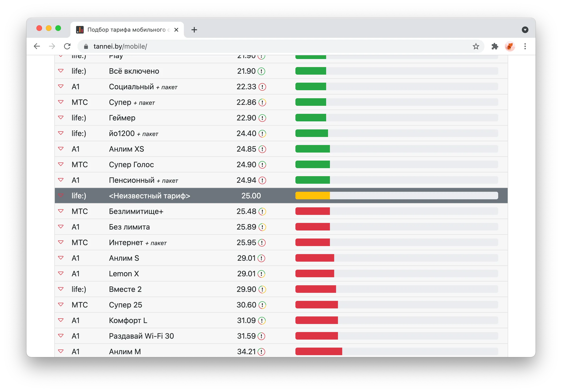Image resolution: width=562 pixels, height=392 pixels.
Task: Expand the Супер Голос row
Action: (61, 164)
